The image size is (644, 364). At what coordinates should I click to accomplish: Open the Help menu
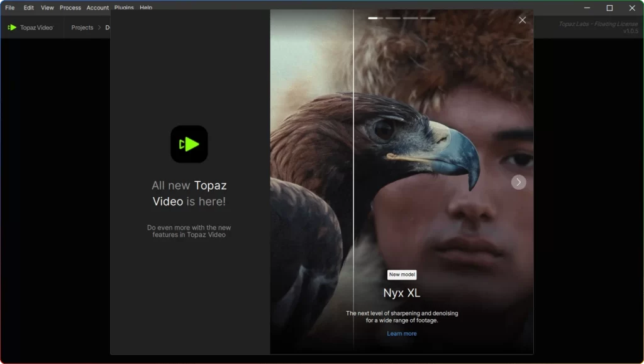145,8
